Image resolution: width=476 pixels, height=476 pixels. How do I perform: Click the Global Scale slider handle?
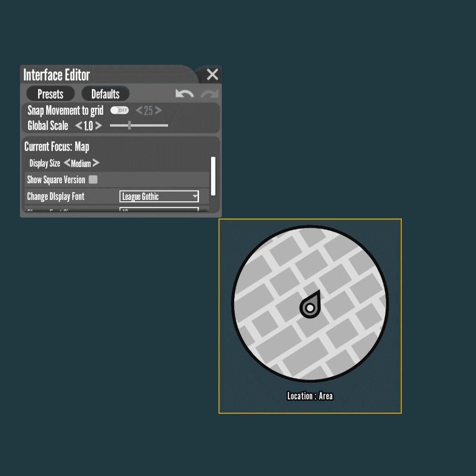pyautogui.click(x=129, y=126)
